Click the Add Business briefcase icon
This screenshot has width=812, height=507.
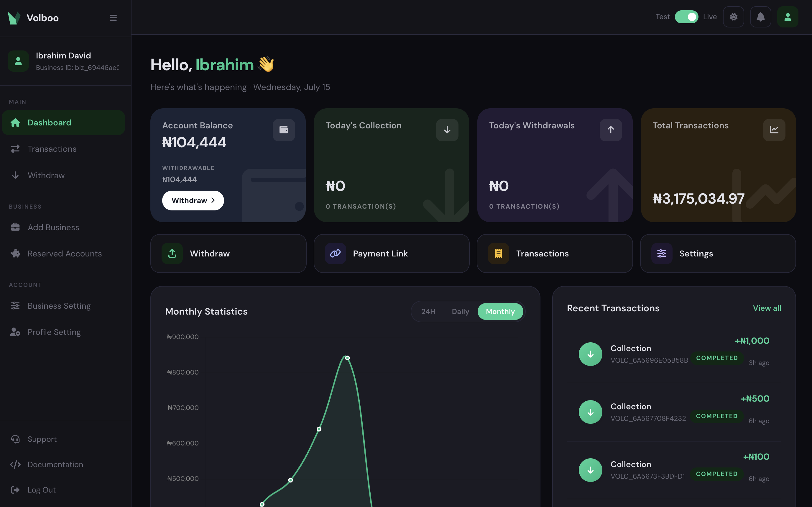(x=15, y=227)
